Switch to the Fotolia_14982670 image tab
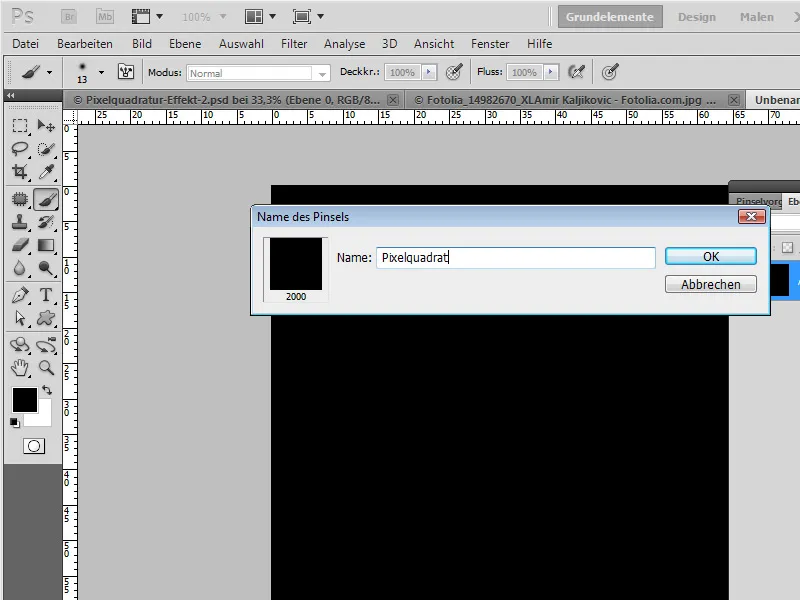The image size is (800, 600). 560,99
